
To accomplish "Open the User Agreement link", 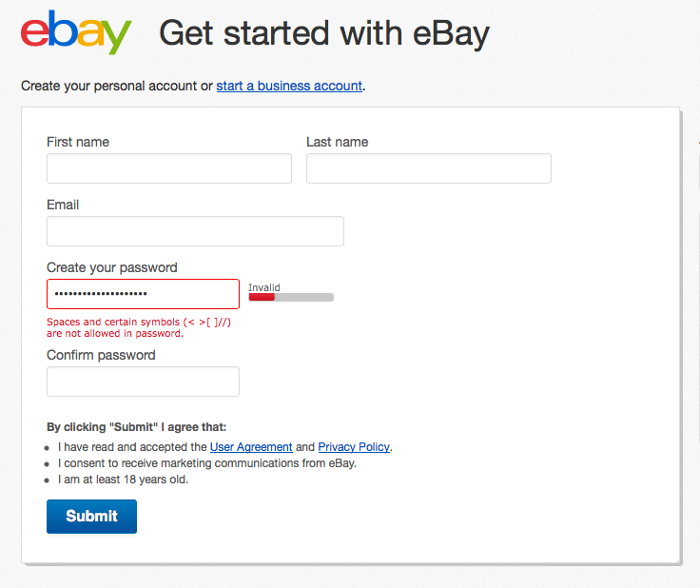I will (x=251, y=446).
